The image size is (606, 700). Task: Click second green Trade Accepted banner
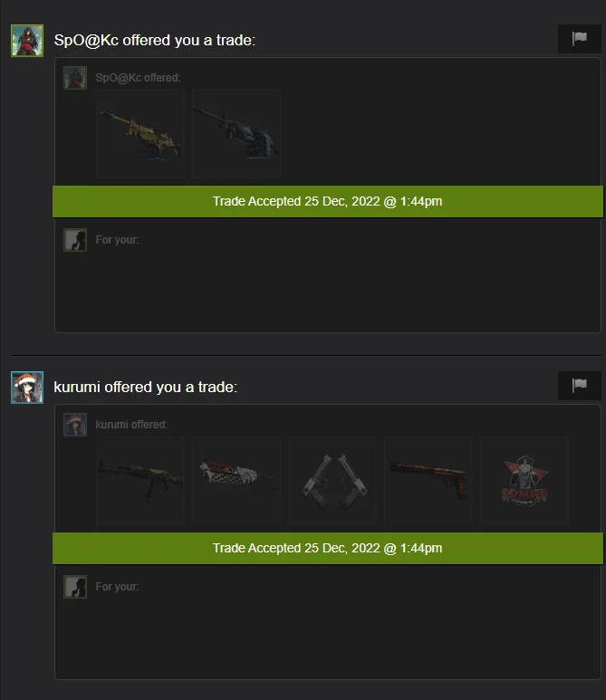[x=328, y=548]
